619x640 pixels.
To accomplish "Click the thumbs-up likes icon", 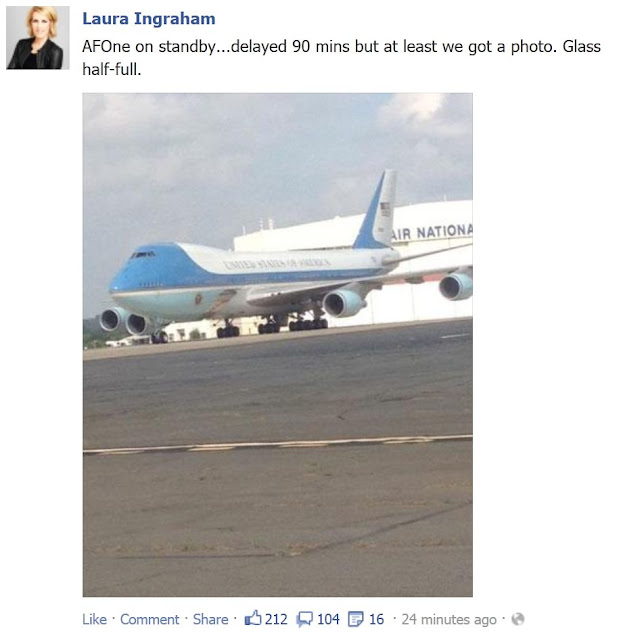I will (x=253, y=618).
